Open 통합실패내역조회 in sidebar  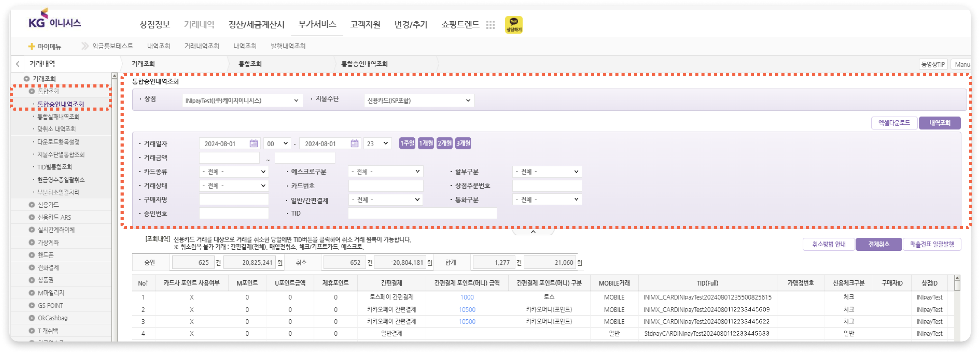pos(58,116)
